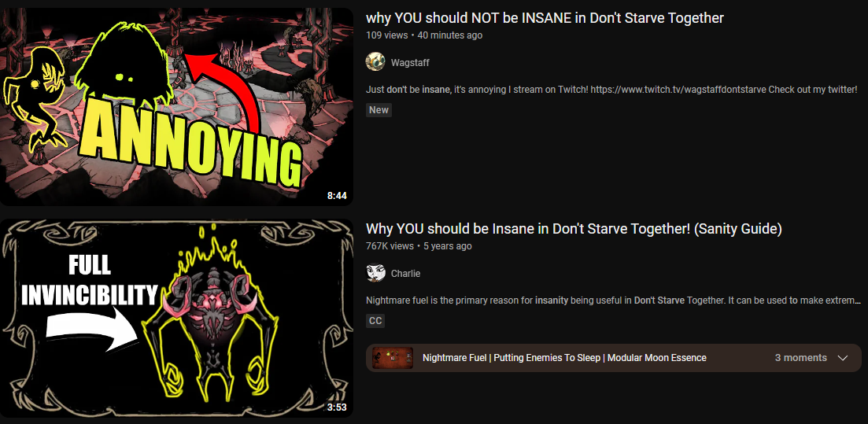The image size is (868, 424).
Task: Click the '3 moments' label
Action: click(x=800, y=358)
